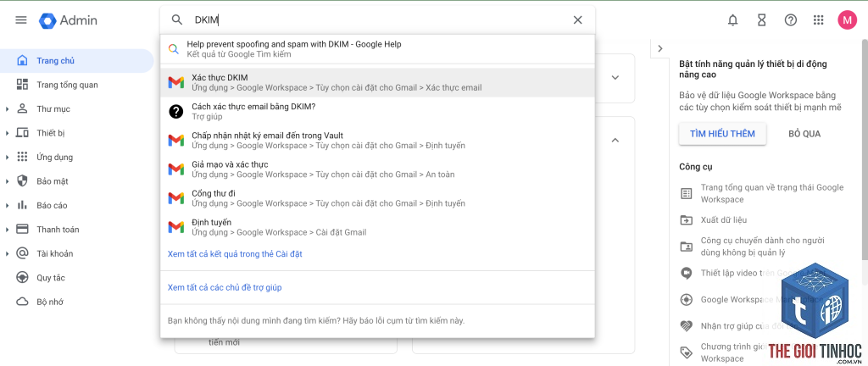Click the search magnifier icon
This screenshot has width=868, height=366.
[x=176, y=19]
